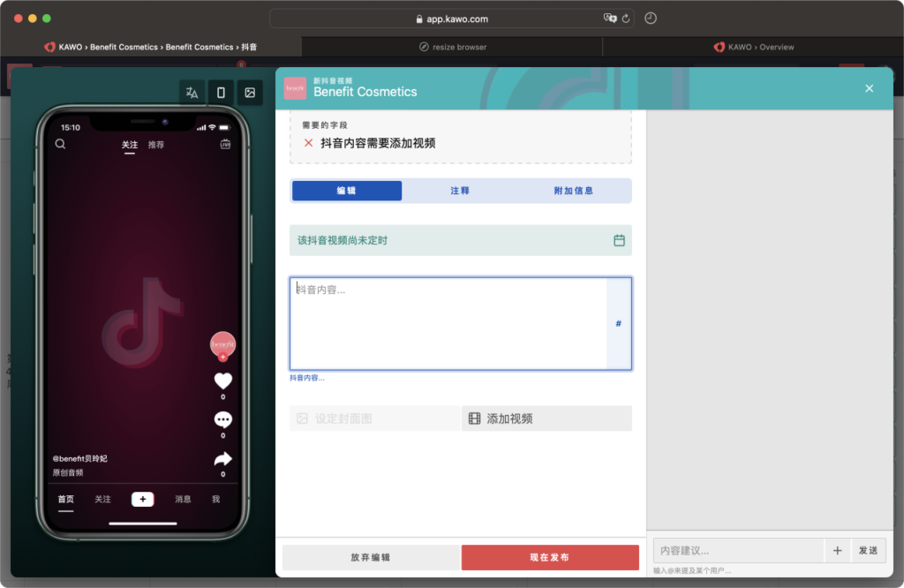Focus the 内容建议 input field
Image resolution: width=904 pixels, height=588 pixels.
(x=739, y=551)
